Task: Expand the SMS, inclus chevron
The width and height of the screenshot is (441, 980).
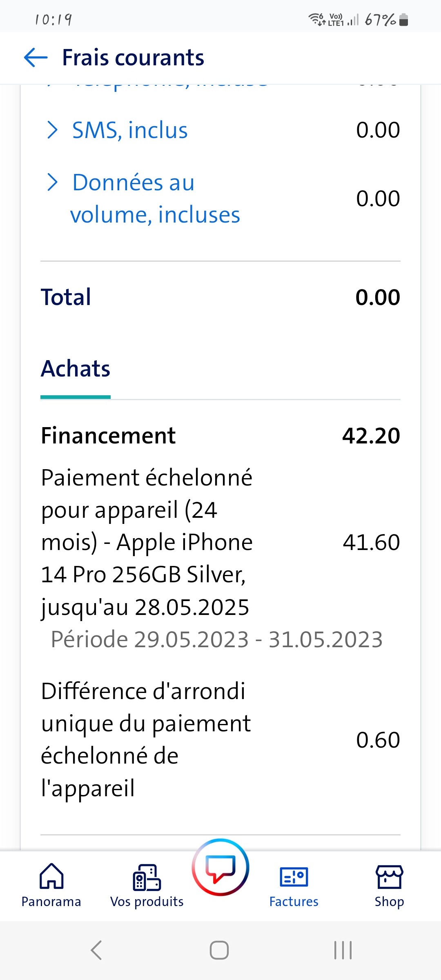Action: coord(52,130)
